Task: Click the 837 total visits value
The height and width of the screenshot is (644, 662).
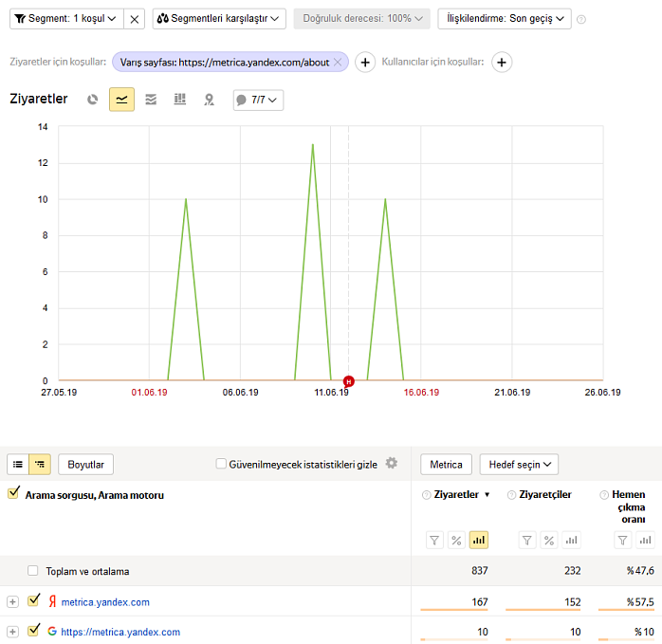Action: 480,571
